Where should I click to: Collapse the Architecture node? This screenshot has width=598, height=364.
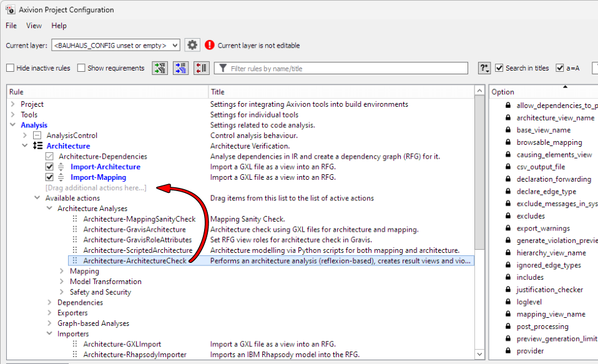click(25, 145)
